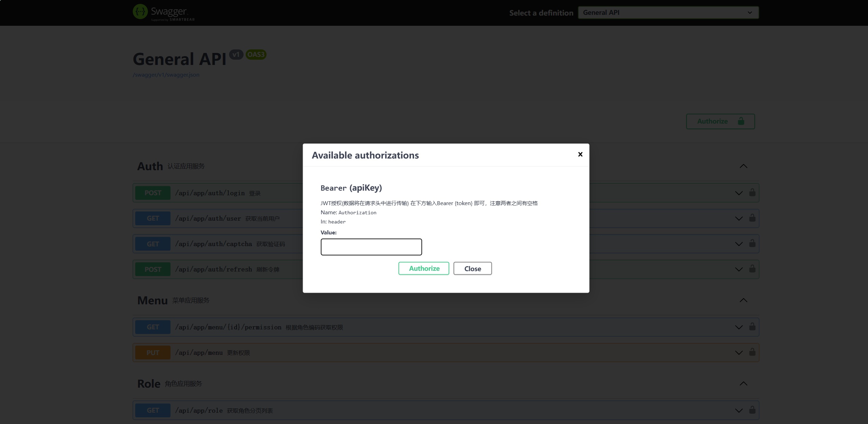868x424 pixels.
Task: Close the authorizations dialog with X
Action: [x=580, y=154]
